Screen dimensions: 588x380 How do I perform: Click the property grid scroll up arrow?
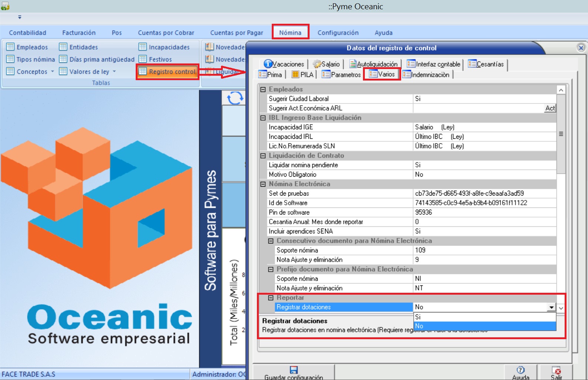pos(561,90)
